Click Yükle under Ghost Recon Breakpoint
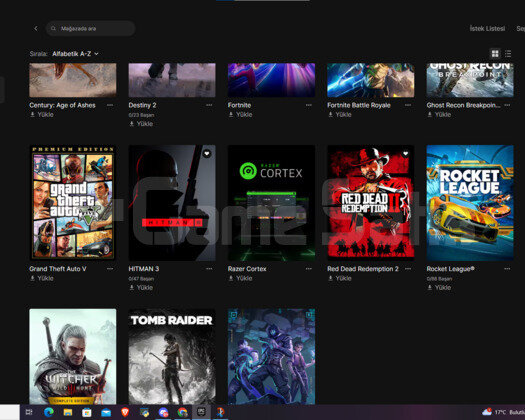This screenshot has height=420, width=525. point(443,115)
